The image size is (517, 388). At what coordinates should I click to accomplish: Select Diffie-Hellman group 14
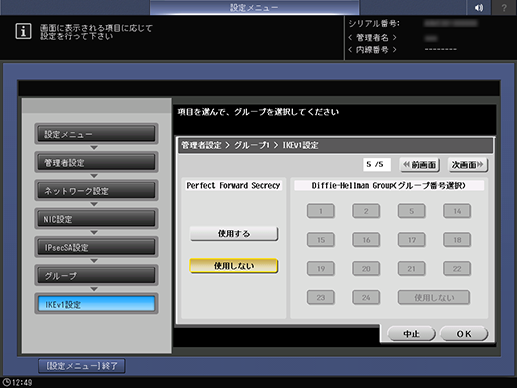pyautogui.click(x=457, y=211)
